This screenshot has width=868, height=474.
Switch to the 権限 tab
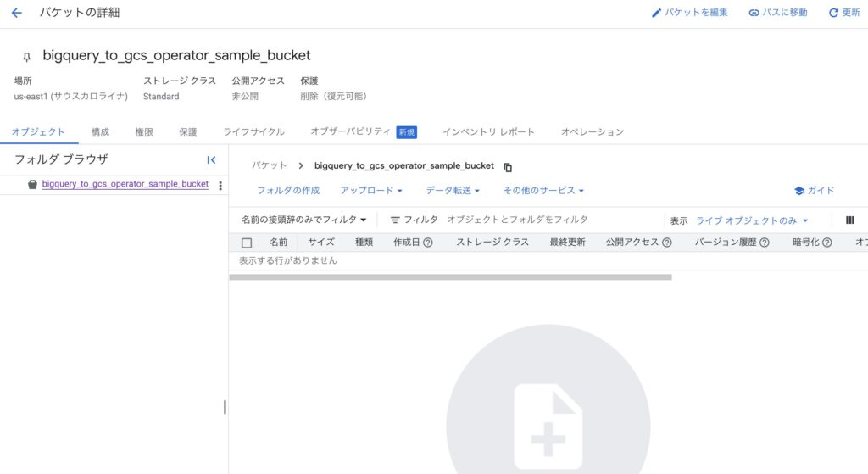click(144, 132)
